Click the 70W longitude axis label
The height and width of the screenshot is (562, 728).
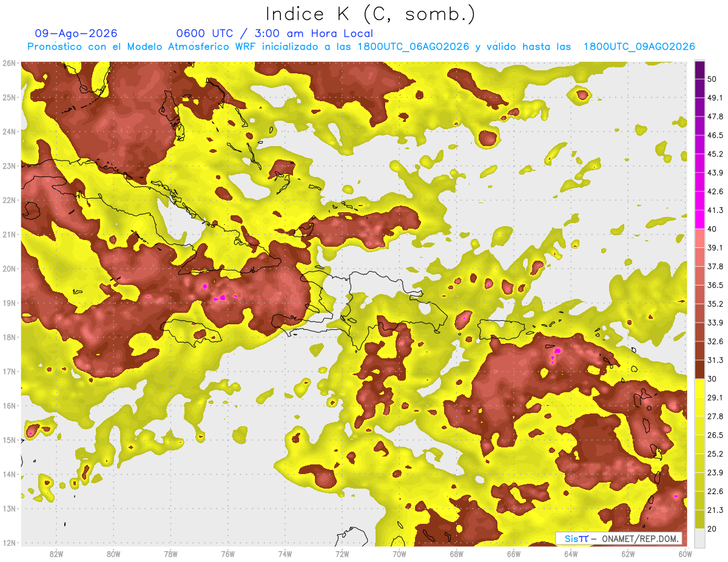tap(399, 554)
